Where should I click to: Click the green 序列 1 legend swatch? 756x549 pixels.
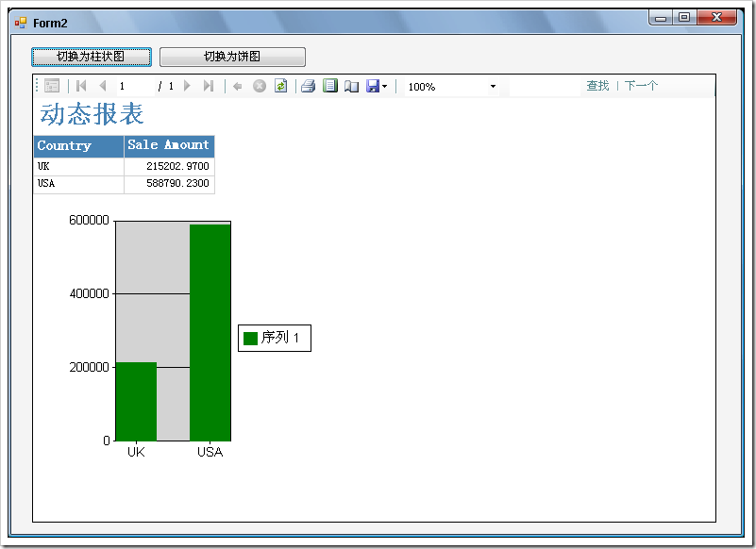(251, 339)
